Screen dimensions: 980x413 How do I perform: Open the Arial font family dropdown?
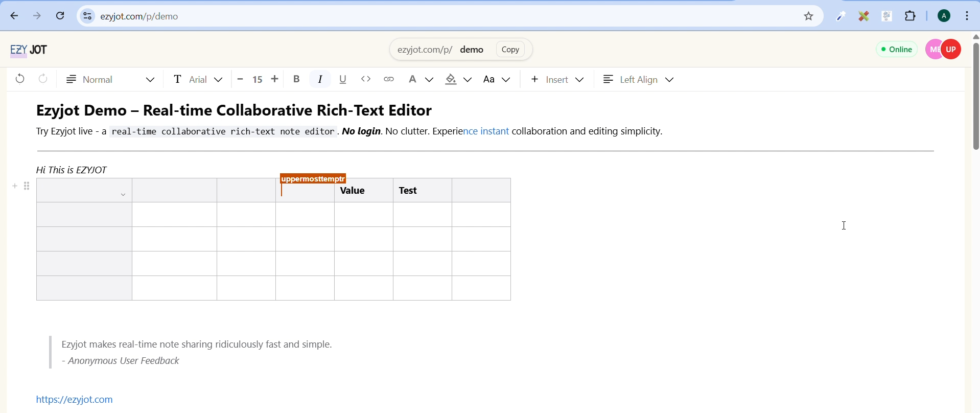[198, 80]
